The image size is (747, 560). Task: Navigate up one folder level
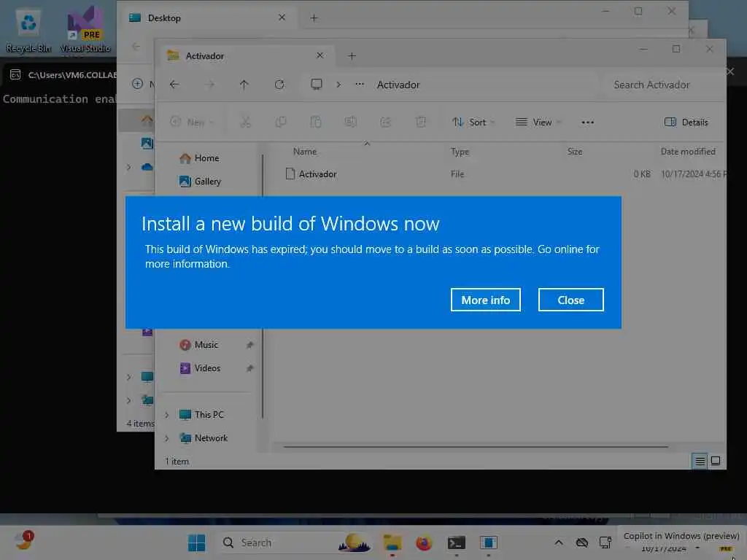coord(244,85)
